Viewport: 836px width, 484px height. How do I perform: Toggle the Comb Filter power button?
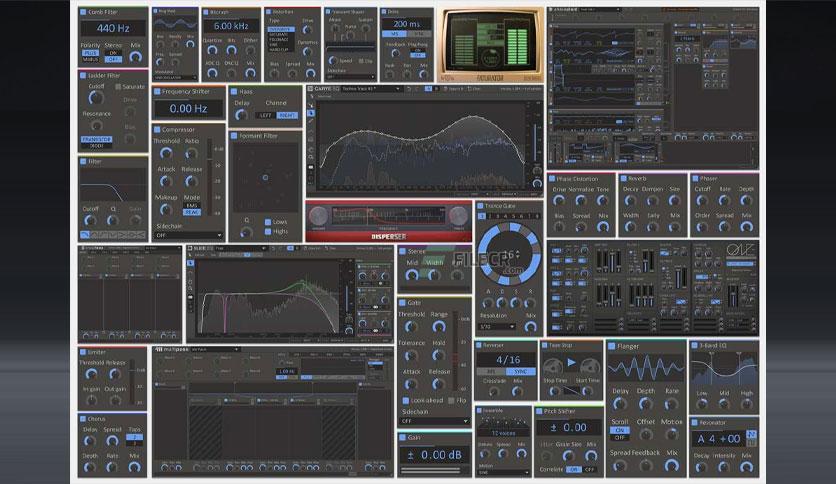coord(83,13)
